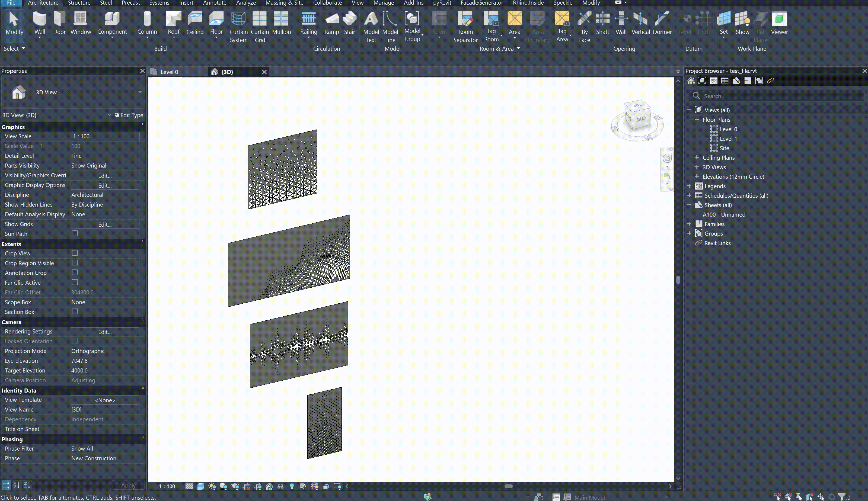Click Edit for Visibility/Graphics Overrides

click(x=105, y=175)
